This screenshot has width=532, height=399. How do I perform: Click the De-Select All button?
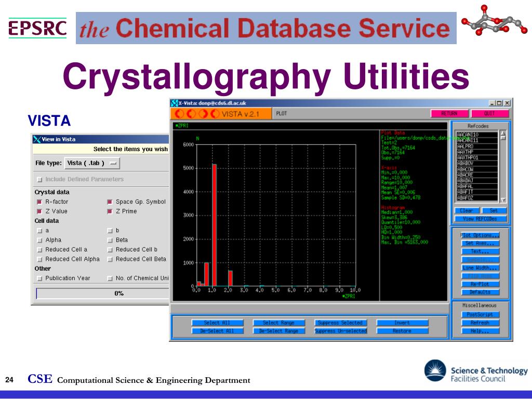(217, 331)
